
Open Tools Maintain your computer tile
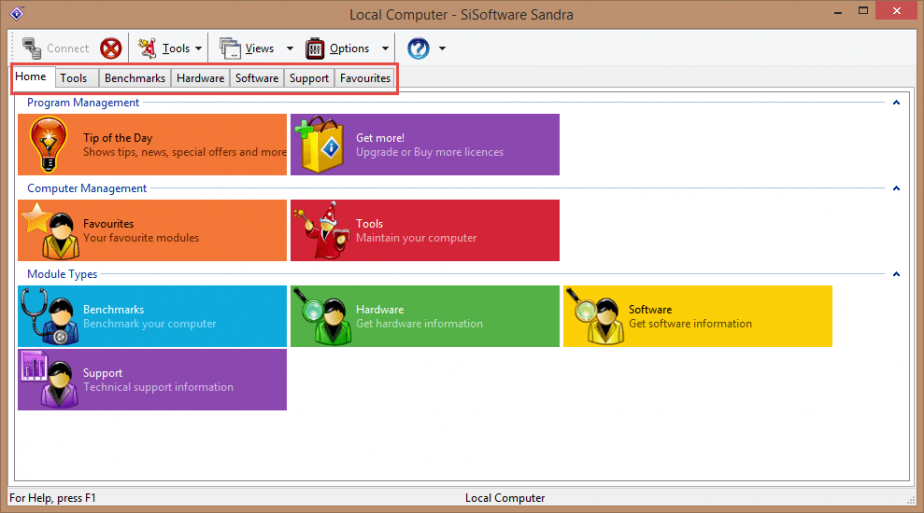(x=425, y=230)
